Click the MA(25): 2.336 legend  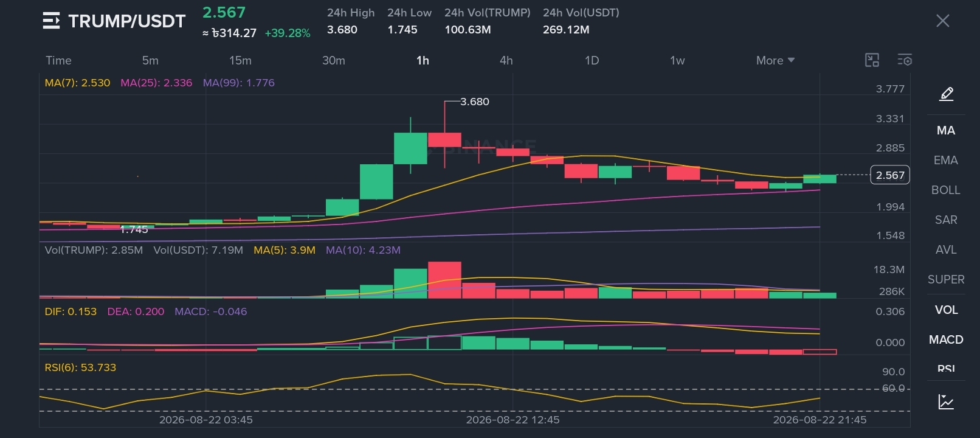coord(156,83)
